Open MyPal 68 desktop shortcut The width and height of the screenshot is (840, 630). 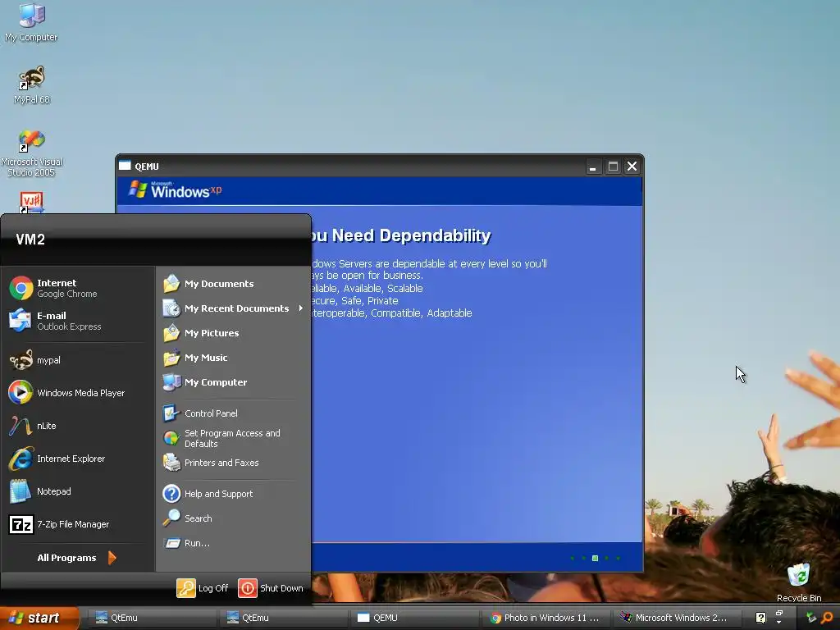32,84
